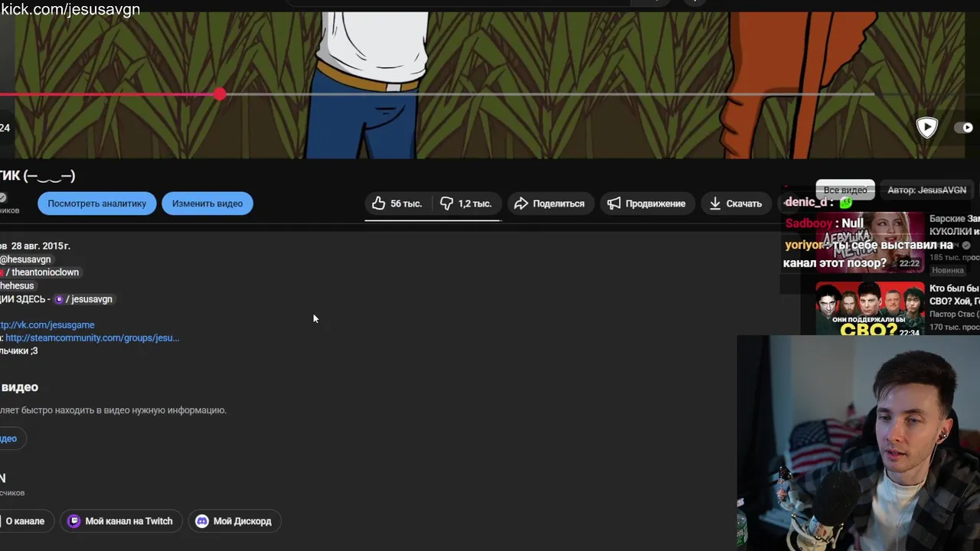
Task: Open Посмотреть аналитику
Action: 96,204
